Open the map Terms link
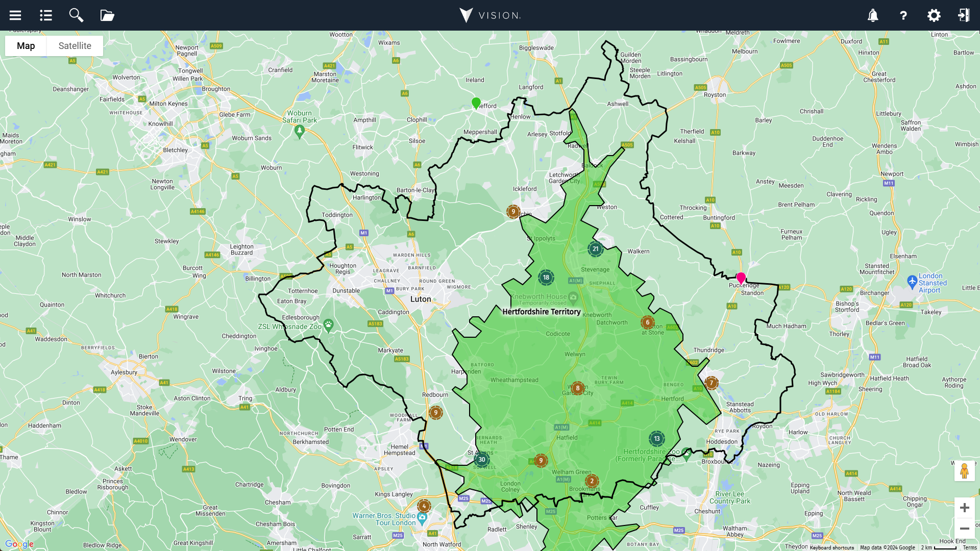The width and height of the screenshot is (980, 551). tap(970, 547)
